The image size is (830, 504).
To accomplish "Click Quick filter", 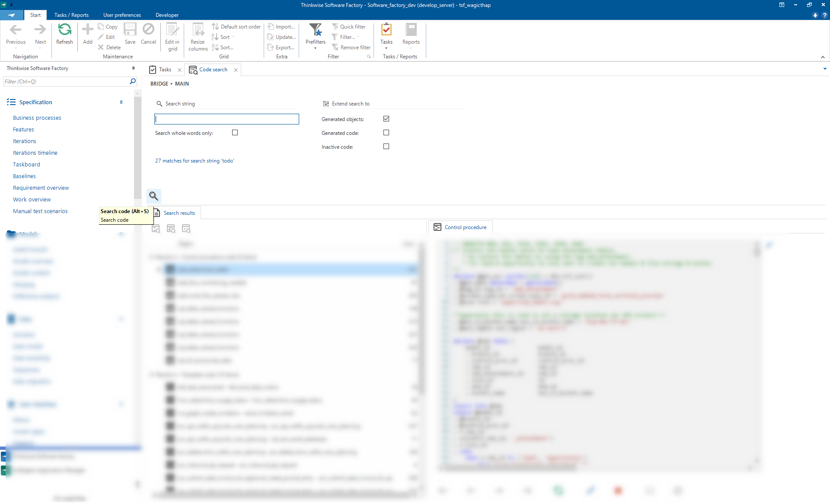I will 348,27.
